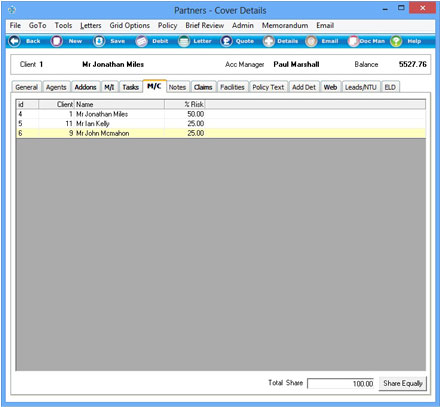Click the New record icon
This screenshot has height=407, width=441.
point(57,41)
